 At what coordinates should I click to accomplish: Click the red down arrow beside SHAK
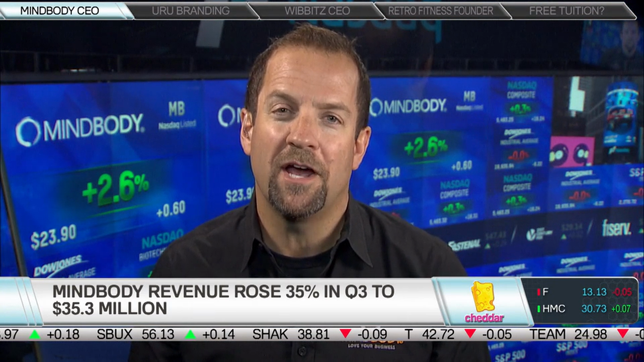[345, 333]
